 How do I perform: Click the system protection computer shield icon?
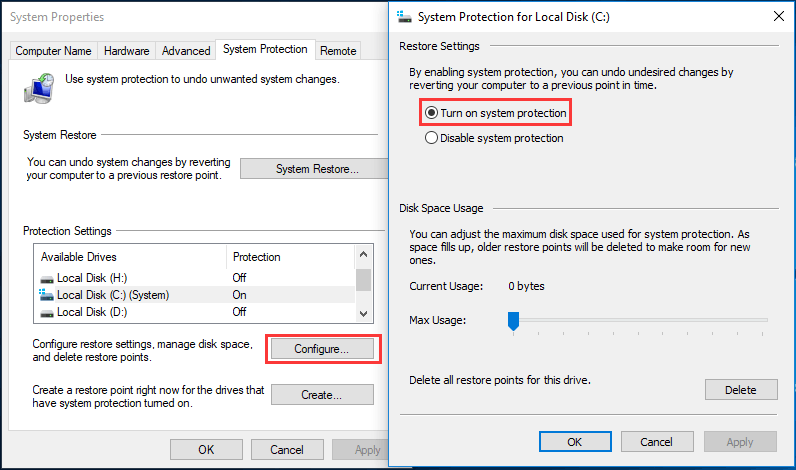pos(39,88)
